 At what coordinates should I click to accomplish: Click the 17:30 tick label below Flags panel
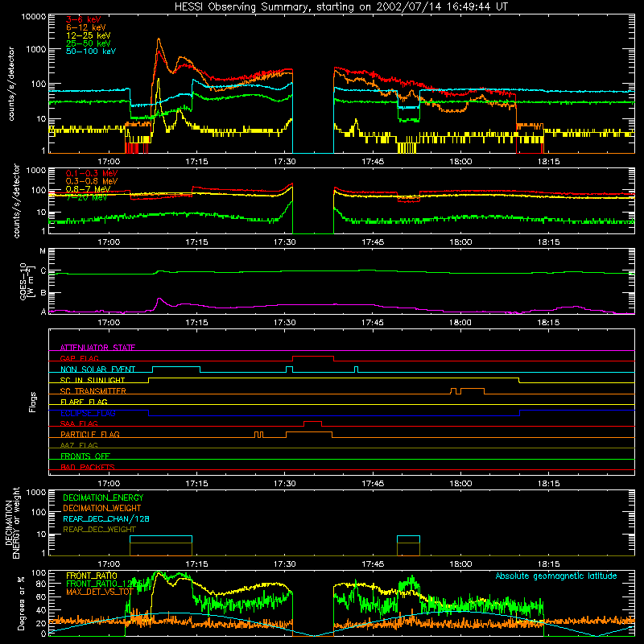(285, 484)
